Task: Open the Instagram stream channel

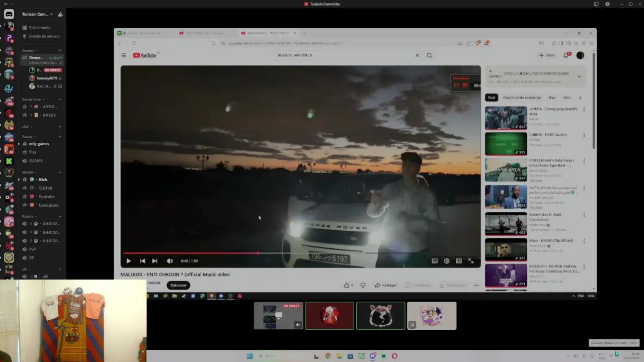Action: click(42, 205)
